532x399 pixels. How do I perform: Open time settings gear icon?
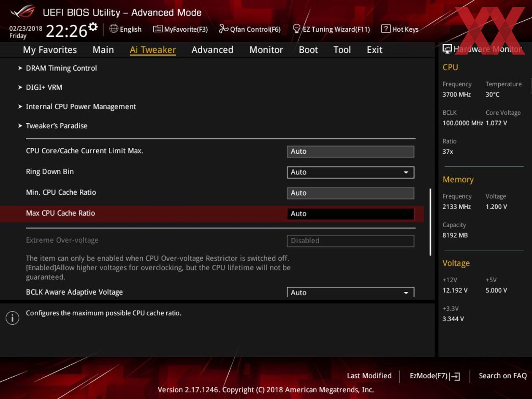pyautogui.click(x=93, y=27)
